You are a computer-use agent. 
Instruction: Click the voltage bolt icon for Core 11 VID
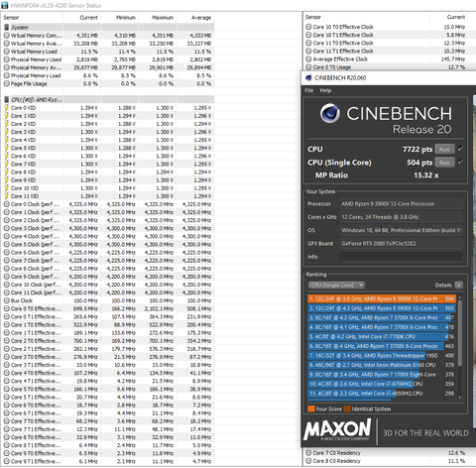click(6, 196)
